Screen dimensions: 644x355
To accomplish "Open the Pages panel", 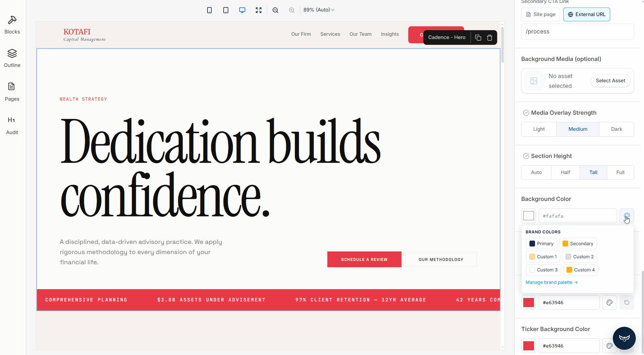I will [12, 92].
